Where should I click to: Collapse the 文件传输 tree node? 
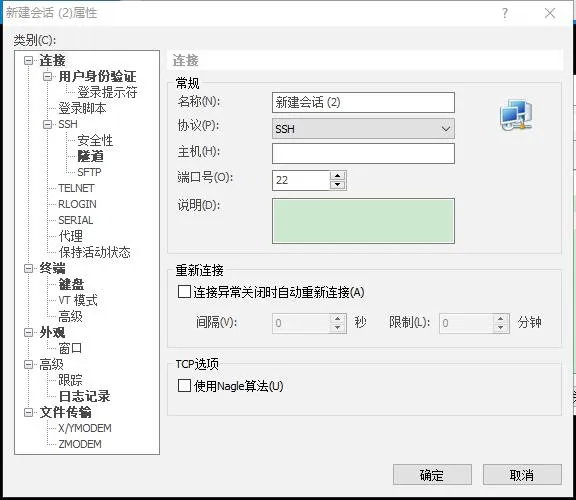(x=29, y=412)
